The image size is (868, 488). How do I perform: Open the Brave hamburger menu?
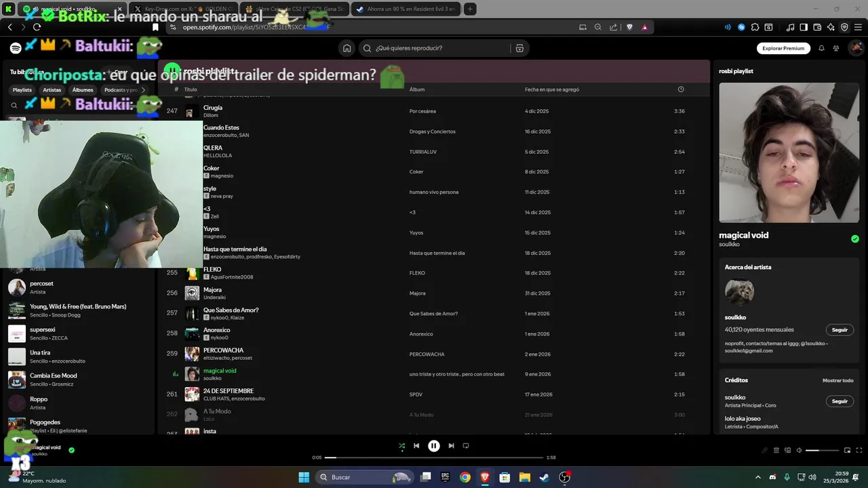click(858, 27)
